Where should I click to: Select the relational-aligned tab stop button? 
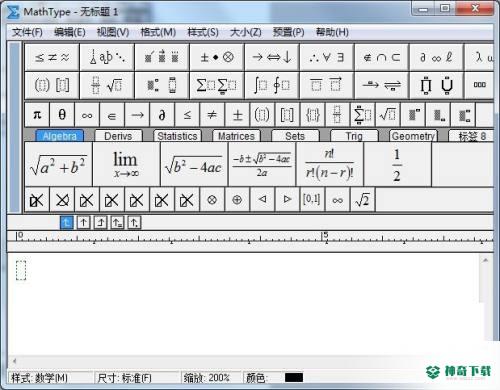(x=117, y=222)
